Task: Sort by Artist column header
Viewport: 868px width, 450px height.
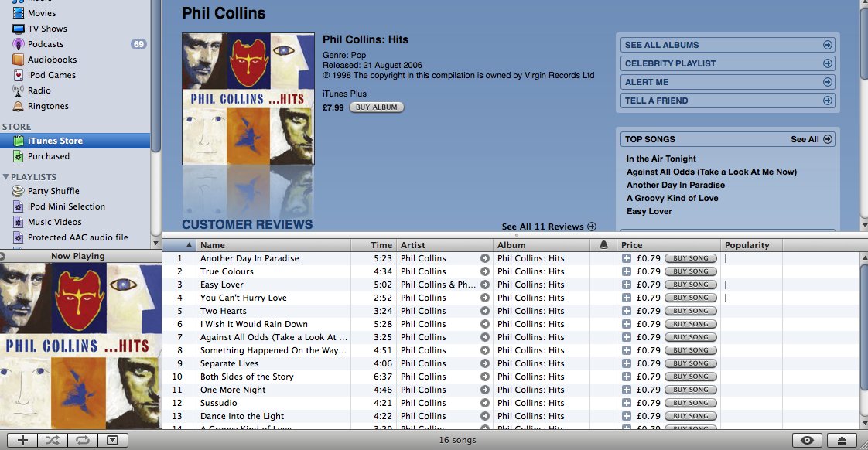Action: (x=444, y=245)
